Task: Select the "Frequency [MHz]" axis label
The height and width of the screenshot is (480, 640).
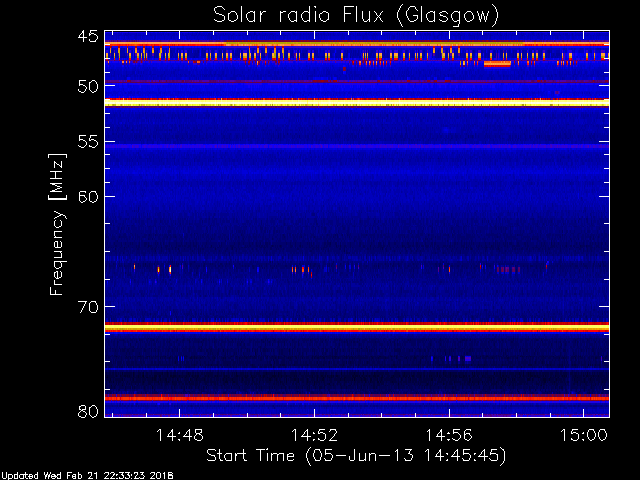Action: (x=57, y=224)
